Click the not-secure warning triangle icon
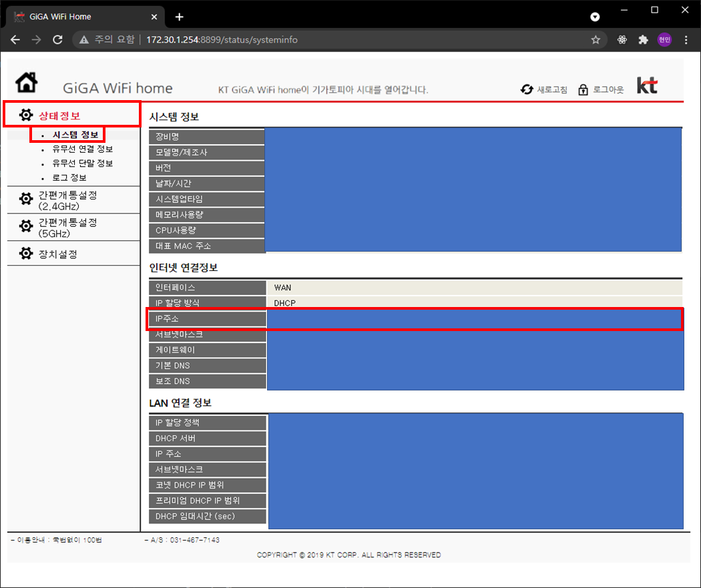Image resolution: width=701 pixels, height=588 pixels. coord(83,40)
